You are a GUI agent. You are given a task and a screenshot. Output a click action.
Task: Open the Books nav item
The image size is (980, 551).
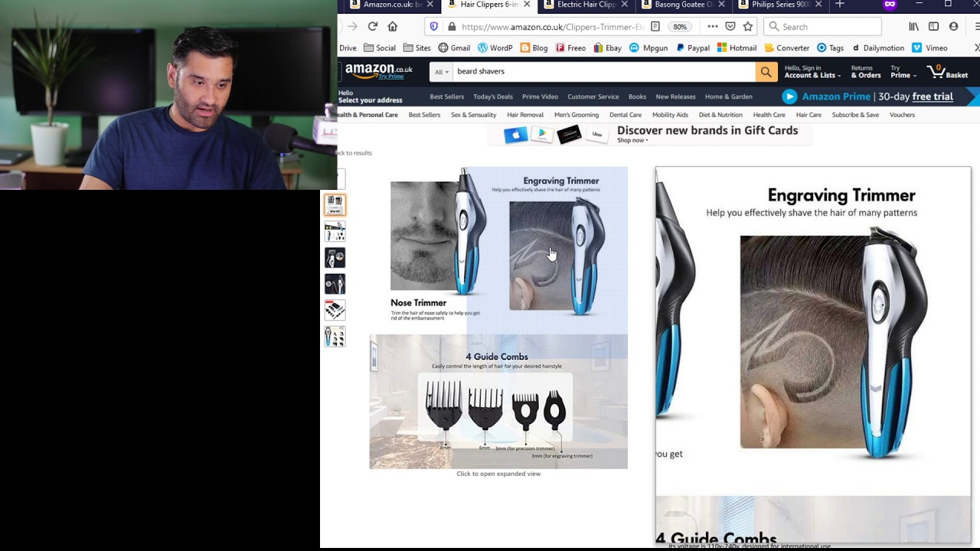click(x=637, y=96)
